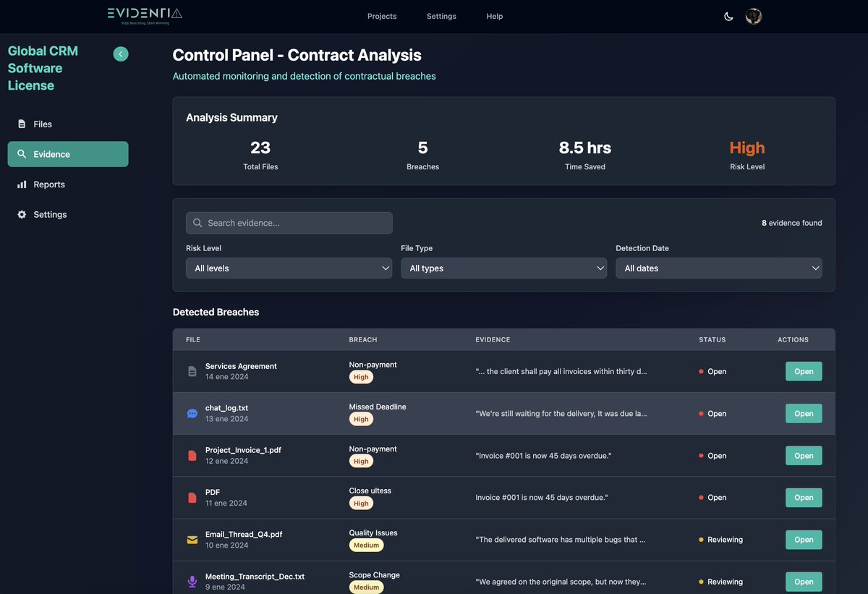Click the search evidence input field
The image size is (868, 594).
coord(289,223)
